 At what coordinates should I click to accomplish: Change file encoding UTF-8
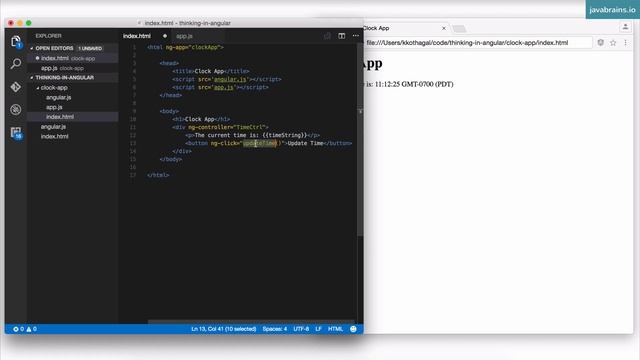(301, 329)
